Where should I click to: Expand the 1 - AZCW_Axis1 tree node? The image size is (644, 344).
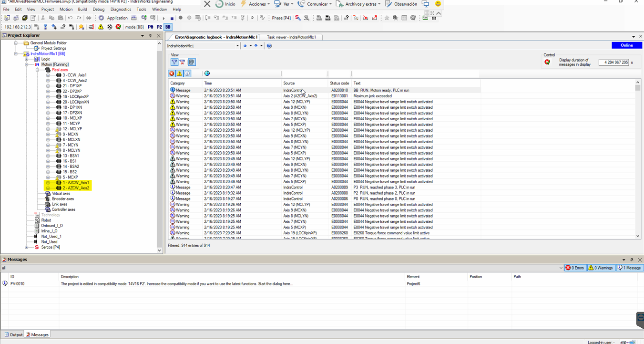[48, 183]
